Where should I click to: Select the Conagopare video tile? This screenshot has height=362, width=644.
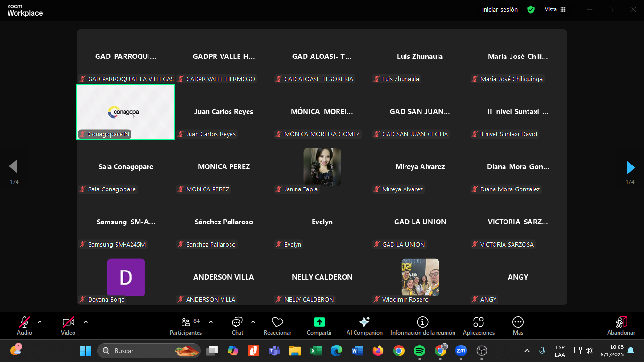click(126, 112)
